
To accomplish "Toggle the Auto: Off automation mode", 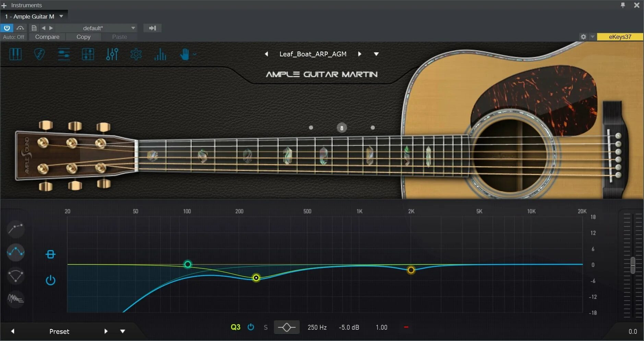I will click(14, 37).
